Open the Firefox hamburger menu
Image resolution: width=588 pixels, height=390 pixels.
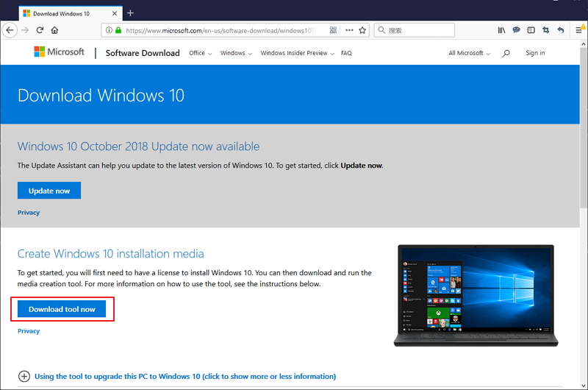[579, 30]
